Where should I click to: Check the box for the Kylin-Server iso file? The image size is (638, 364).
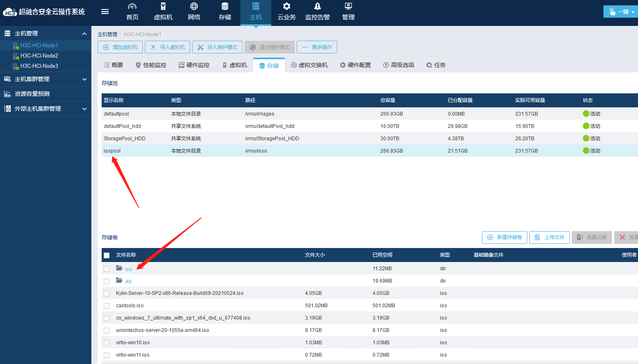pos(107,294)
